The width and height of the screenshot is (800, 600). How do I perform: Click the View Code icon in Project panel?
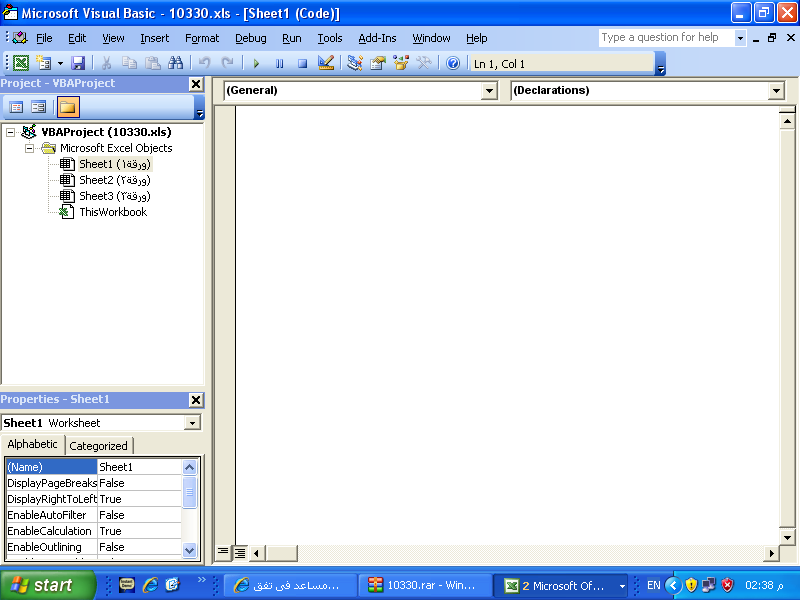tap(16, 107)
